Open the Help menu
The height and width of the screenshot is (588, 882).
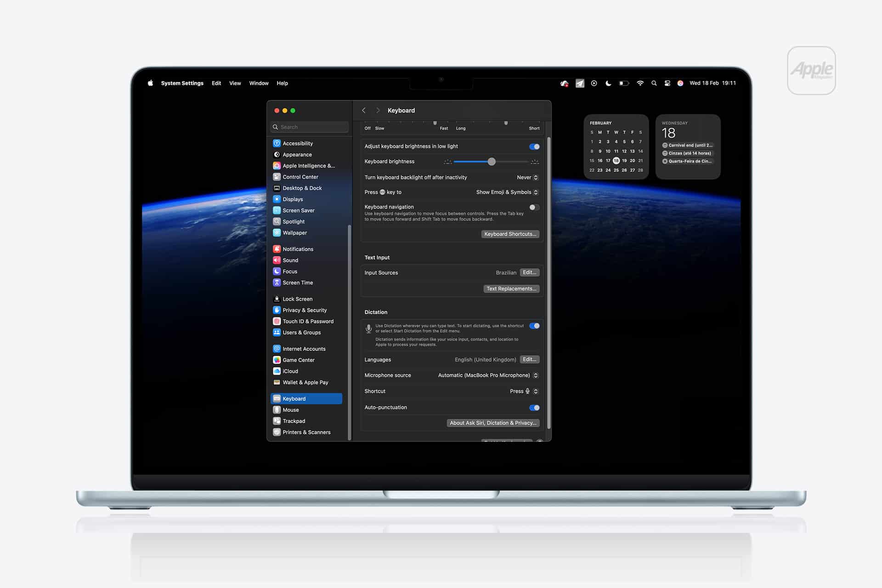[282, 83]
